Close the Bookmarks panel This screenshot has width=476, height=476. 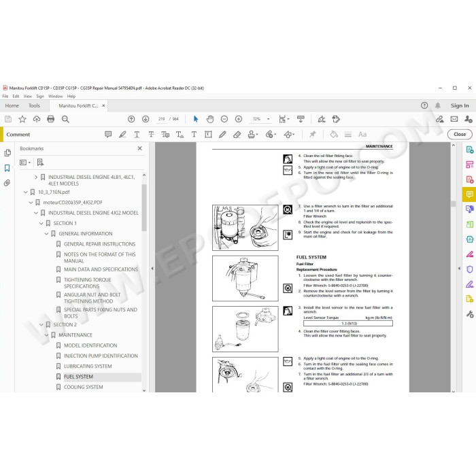coord(139,148)
